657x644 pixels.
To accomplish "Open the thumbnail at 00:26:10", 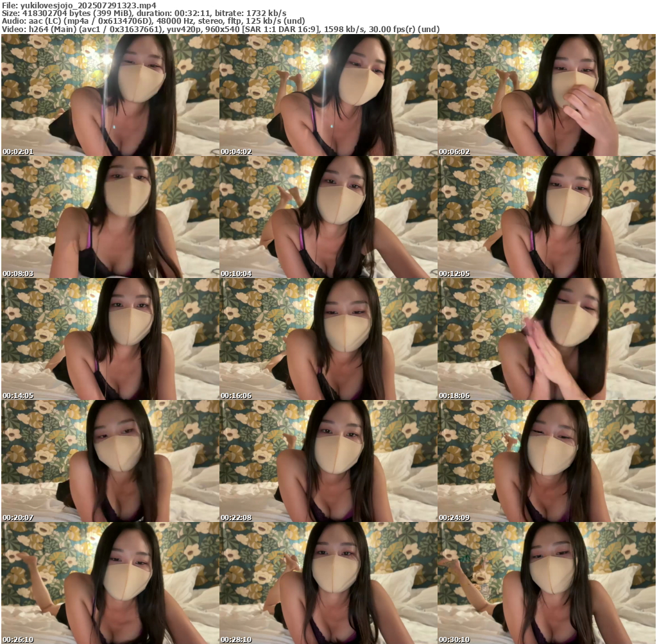I will coord(110,583).
